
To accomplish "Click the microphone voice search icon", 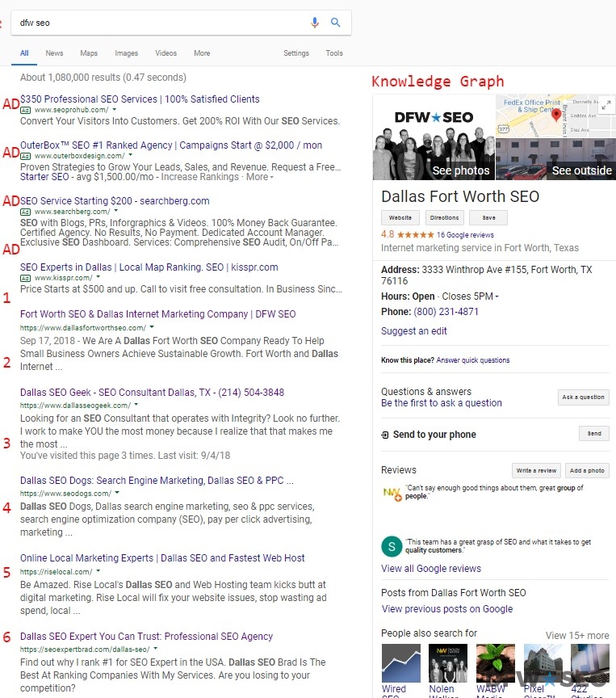I will [314, 23].
